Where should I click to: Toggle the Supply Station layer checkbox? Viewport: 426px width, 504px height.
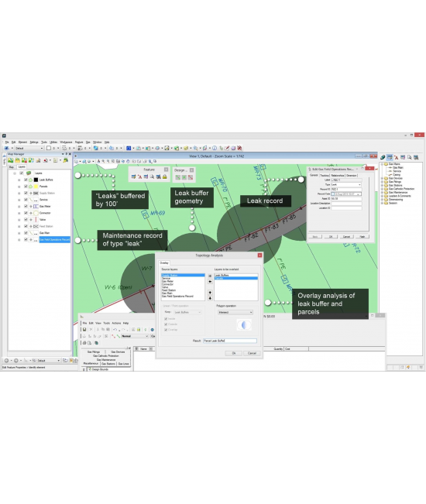click(x=26, y=194)
